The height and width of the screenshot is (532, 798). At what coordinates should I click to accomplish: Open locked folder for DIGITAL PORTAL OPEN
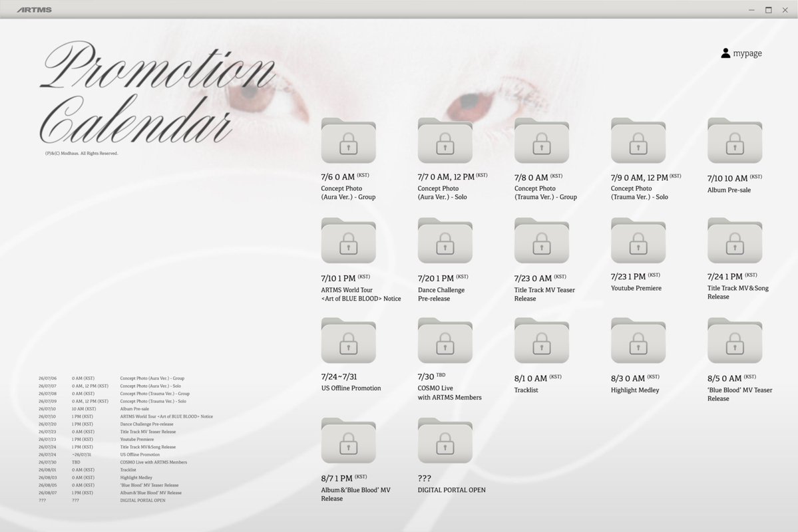445,441
